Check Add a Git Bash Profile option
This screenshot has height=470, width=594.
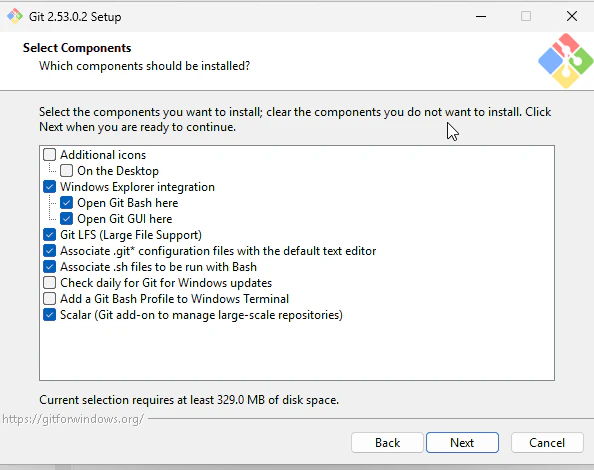(50, 299)
